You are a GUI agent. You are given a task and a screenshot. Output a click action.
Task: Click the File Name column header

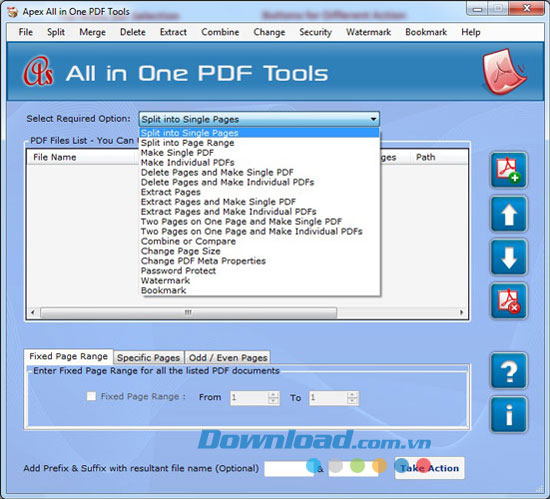[82, 157]
